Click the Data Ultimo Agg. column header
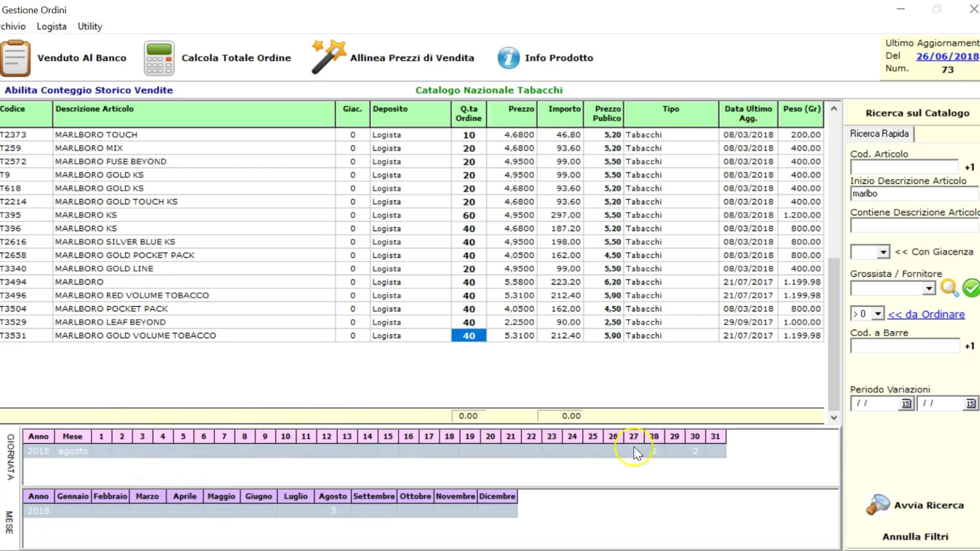The height and width of the screenshot is (551, 980). coord(748,114)
